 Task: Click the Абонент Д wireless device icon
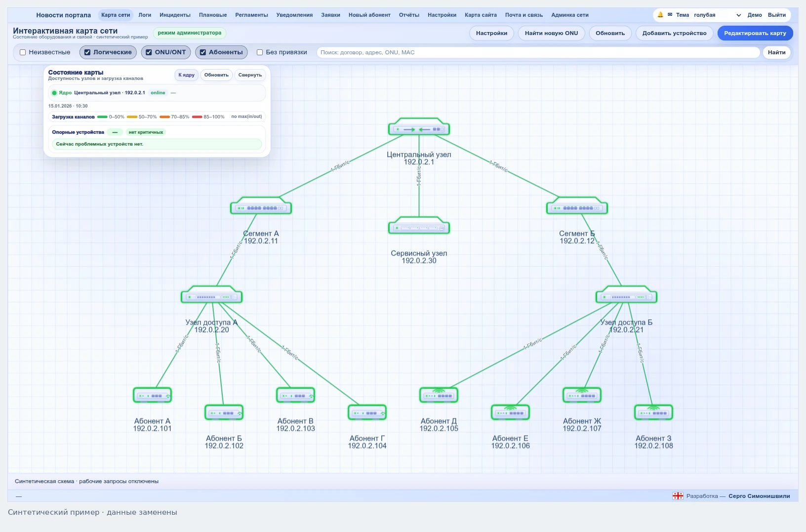439,395
